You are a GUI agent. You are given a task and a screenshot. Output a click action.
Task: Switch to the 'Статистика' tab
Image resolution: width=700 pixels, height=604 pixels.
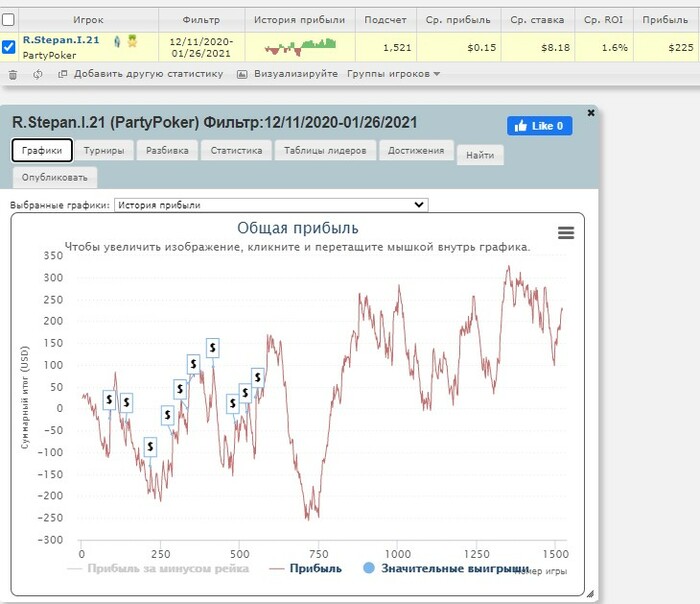(x=237, y=150)
